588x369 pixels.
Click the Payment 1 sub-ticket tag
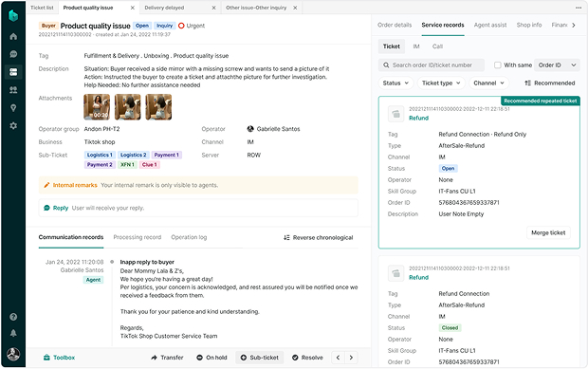point(167,155)
